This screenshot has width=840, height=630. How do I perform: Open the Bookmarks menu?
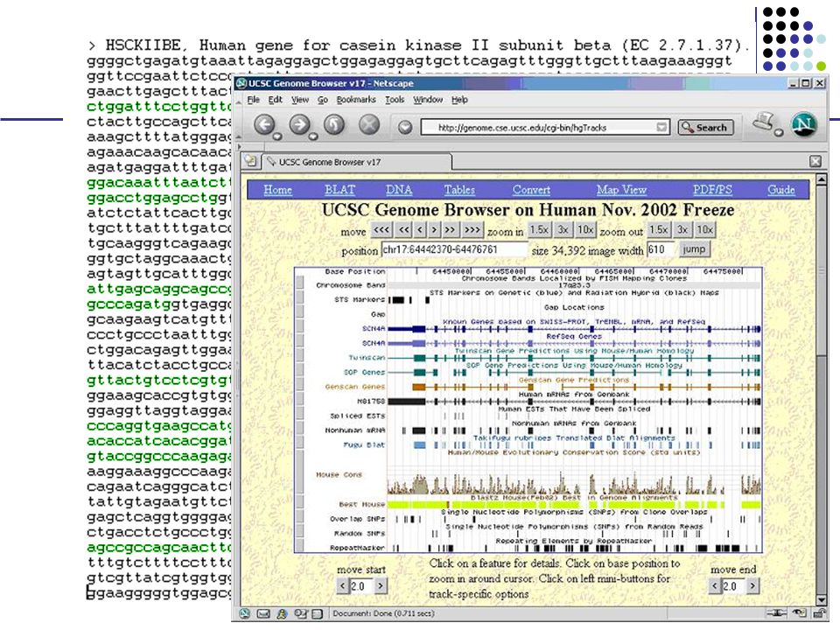point(356,100)
